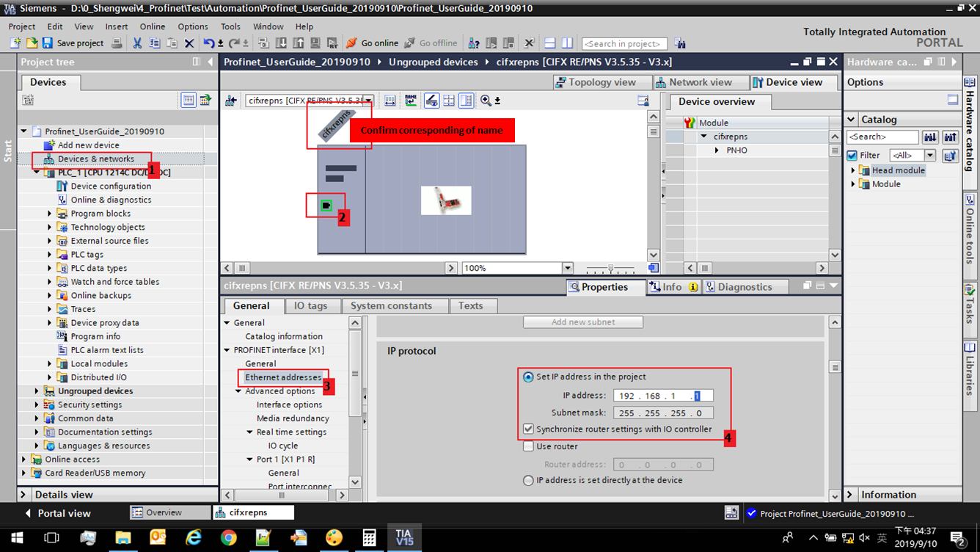
Task: Switch to Topology view tab
Action: click(601, 82)
